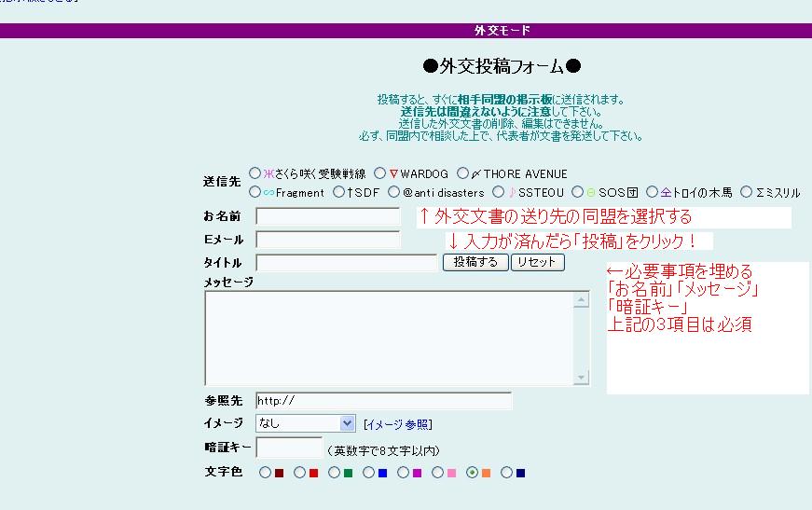Open the イメージ dropdown menu
Screen dimensions: 812x510
(x=306, y=423)
